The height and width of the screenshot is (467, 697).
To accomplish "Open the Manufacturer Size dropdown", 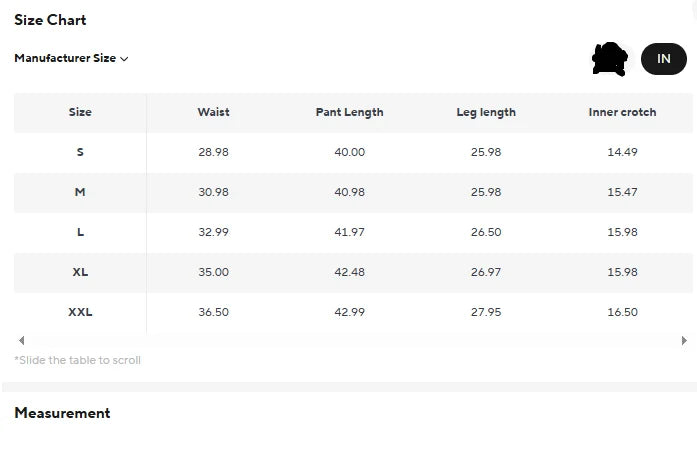I will [72, 58].
